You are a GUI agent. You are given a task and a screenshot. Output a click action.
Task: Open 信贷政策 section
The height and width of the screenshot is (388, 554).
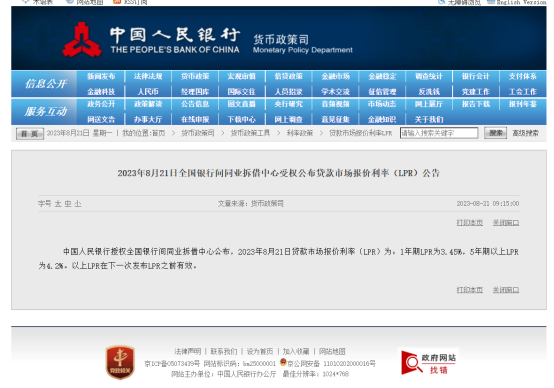pyautogui.click(x=289, y=76)
